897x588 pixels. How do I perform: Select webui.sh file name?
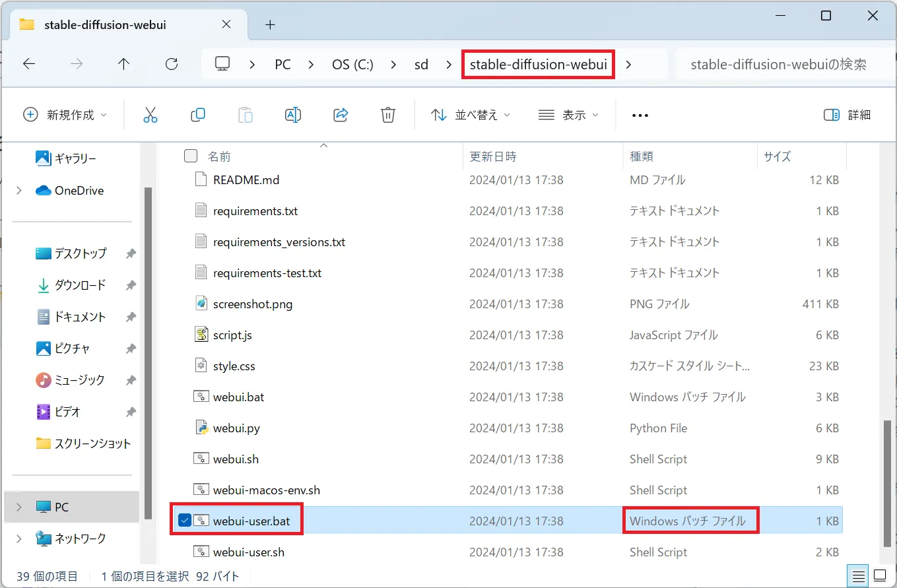tap(236, 459)
